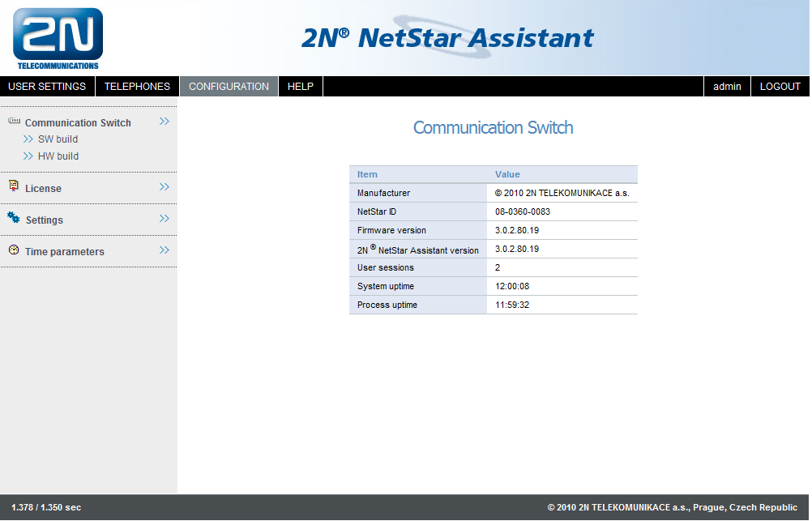Open the Settings sidebar item
Image resolution: width=812 pixels, height=521 pixels.
pos(45,220)
